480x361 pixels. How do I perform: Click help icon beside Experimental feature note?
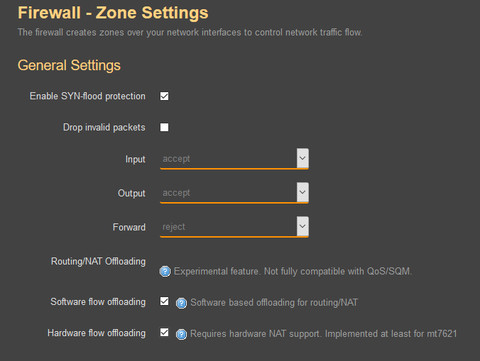pyautogui.click(x=165, y=272)
